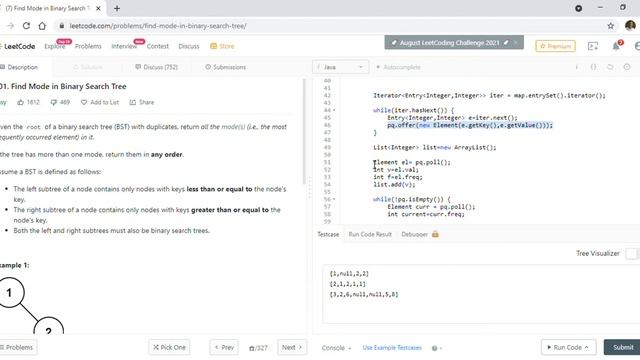Image resolution: width=640 pixels, height=360 pixels.
Task: Click the like thumbs-up icon showing 1612
Action: [x=21, y=102]
